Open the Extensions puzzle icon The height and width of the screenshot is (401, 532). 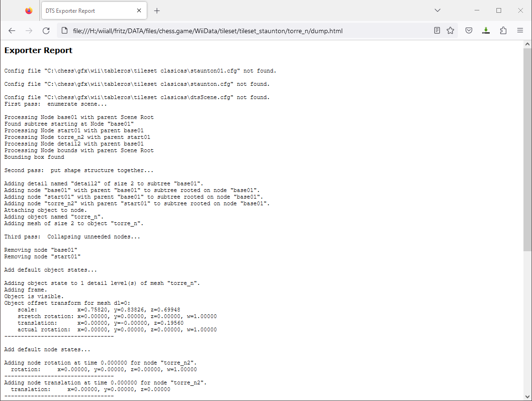[x=503, y=31]
